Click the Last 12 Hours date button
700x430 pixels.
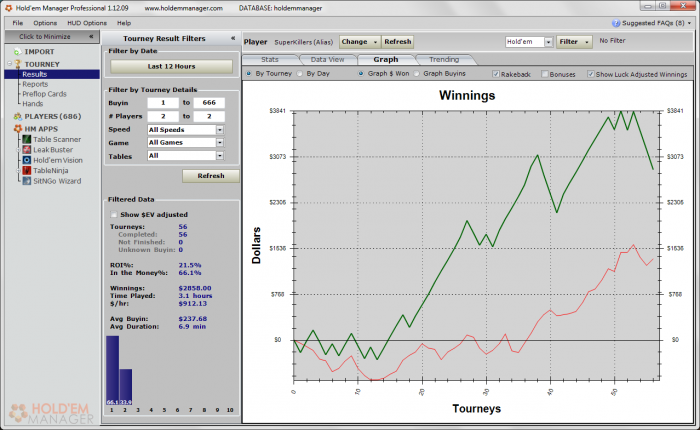click(x=171, y=67)
